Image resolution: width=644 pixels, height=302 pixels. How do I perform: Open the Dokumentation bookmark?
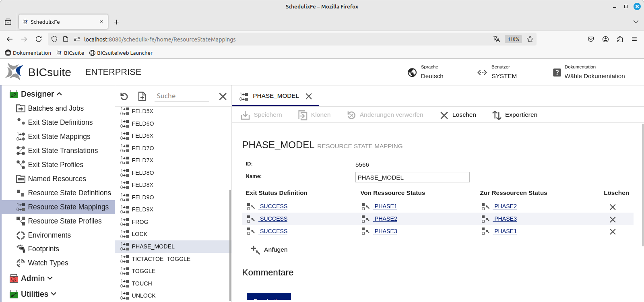28,53
